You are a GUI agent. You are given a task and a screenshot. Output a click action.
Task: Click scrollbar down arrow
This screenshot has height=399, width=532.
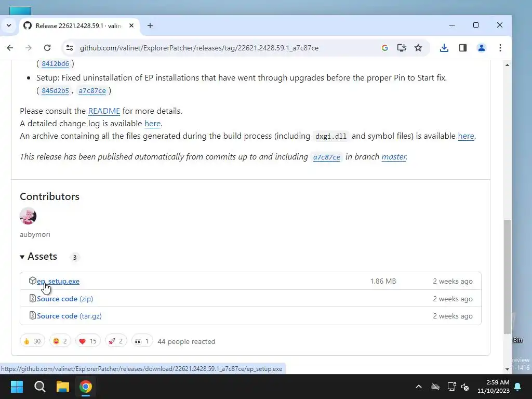click(507, 369)
